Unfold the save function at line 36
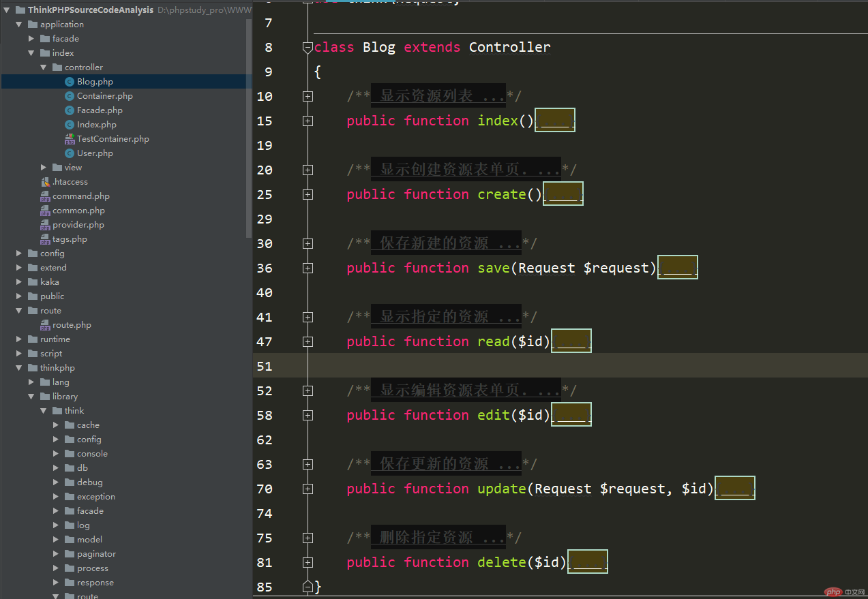 tap(308, 268)
